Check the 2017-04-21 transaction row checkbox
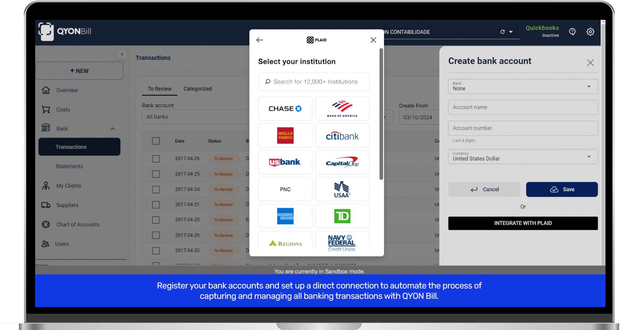The height and width of the screenshot is (330, 644). click(x=156, y=204)
